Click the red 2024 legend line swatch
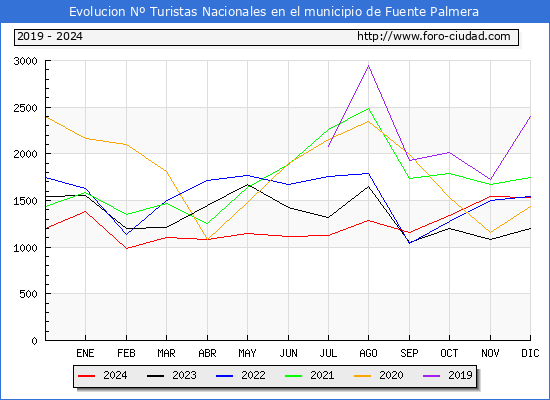This screenshot has height=400, width=550. coord(86,376)
